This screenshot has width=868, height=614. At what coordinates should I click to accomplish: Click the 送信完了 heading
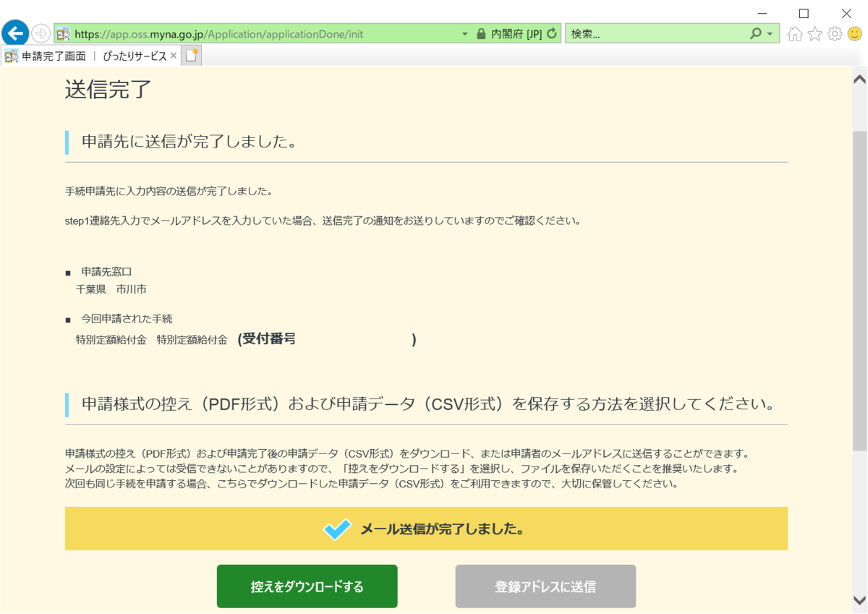point(108,89)
